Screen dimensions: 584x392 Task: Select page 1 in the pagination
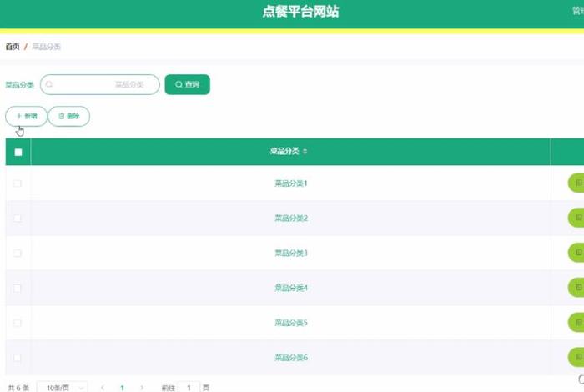tap(122, 388)
